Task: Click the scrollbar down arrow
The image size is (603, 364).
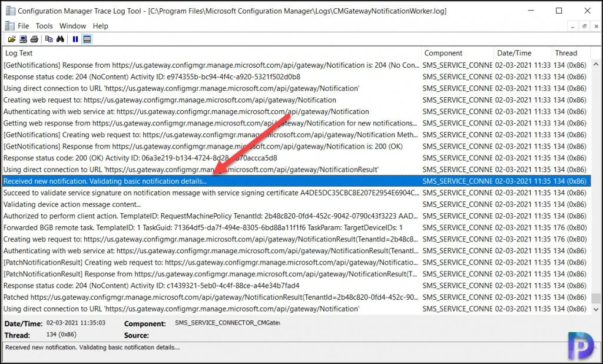Action: point(596,309)
